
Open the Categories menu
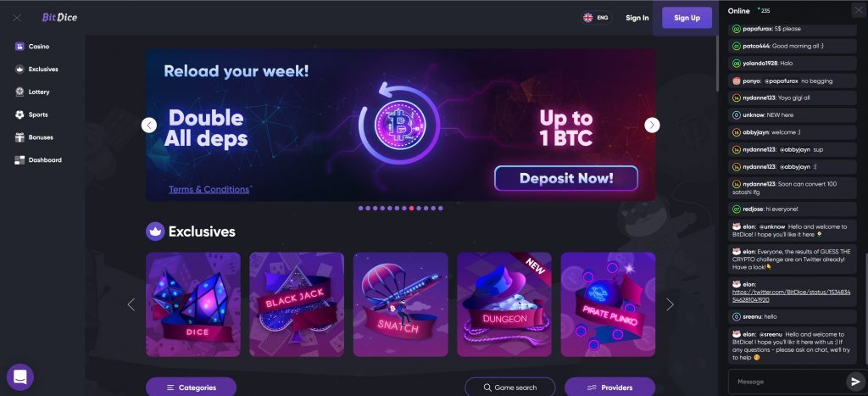coord(191,388)
